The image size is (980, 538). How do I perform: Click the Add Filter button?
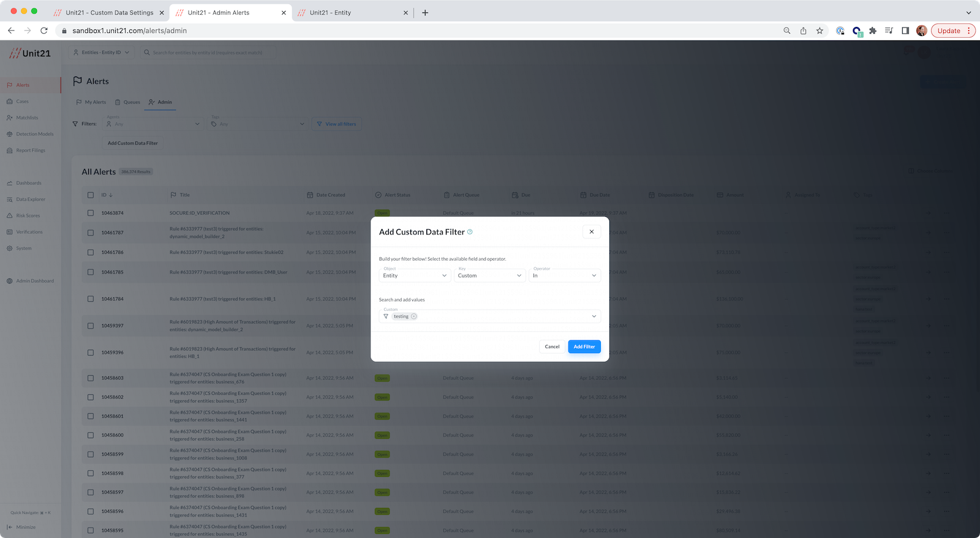click(x=584, y=346)
